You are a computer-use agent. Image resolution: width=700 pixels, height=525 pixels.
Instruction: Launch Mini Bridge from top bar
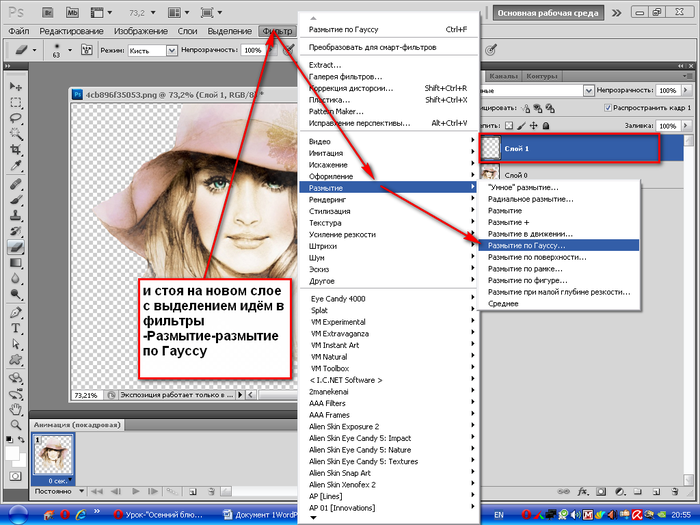point(72,12)
